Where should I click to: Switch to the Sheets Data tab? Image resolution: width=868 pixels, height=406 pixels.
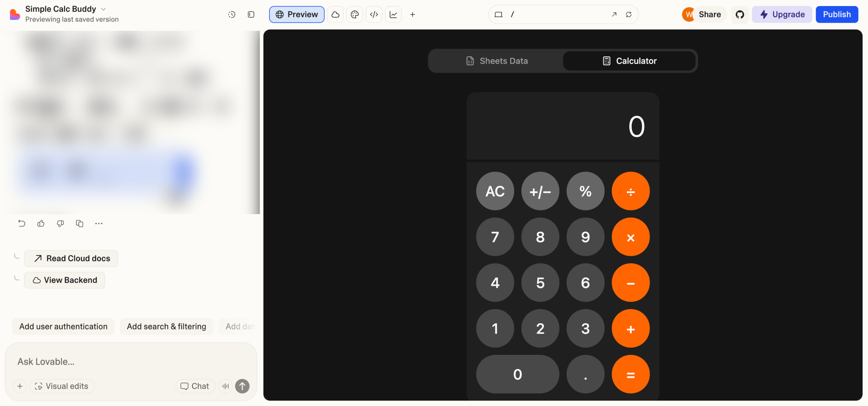[x=497, y=61]
